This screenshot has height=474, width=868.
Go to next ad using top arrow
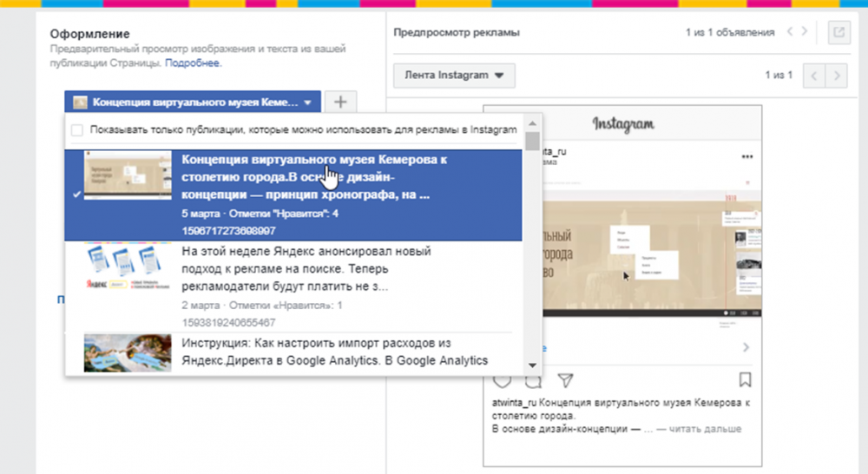click(805, 31)
